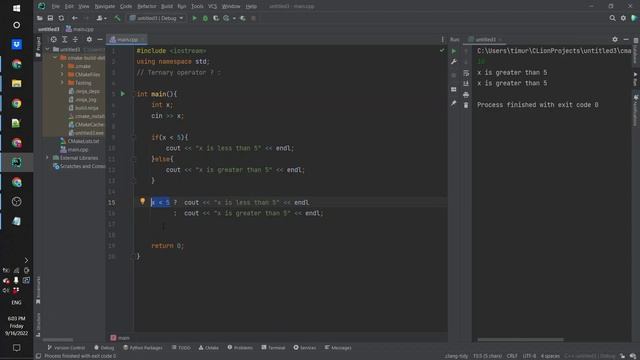
Task: Click the 4 spaces indent status entry
Action: point(550,356)
